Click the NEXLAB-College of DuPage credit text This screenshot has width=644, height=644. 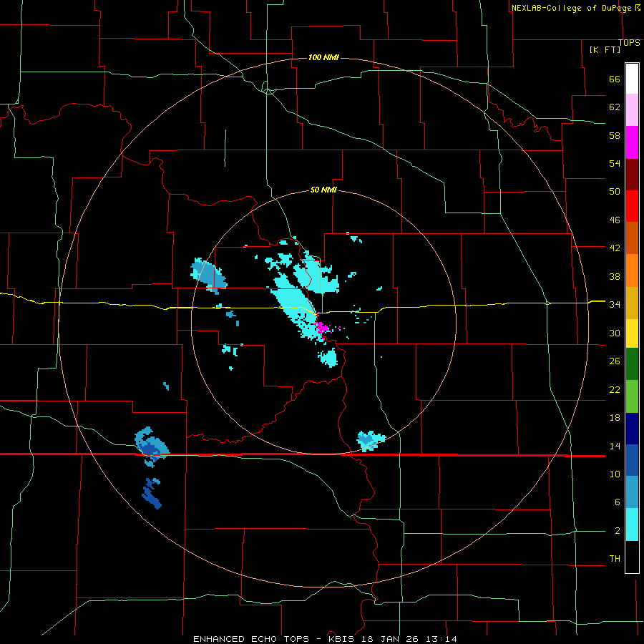pyautogui.click(x=575, y=8)
